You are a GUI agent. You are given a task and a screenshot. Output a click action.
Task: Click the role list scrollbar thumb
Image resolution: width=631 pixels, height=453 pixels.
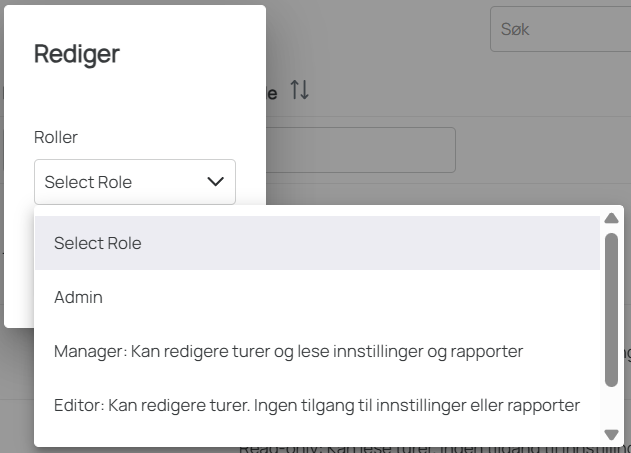[611, 310]
